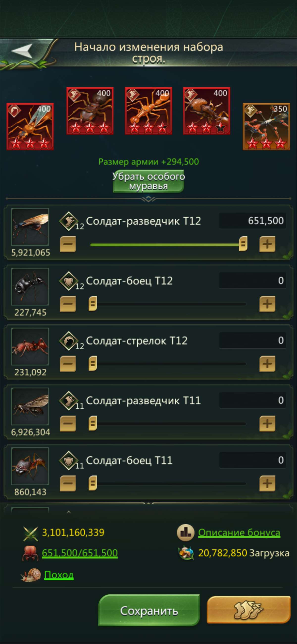The width and height of the screenshot is (297, 644).
Task: Click the red ant capacity icon
Action: coord(31,552)
